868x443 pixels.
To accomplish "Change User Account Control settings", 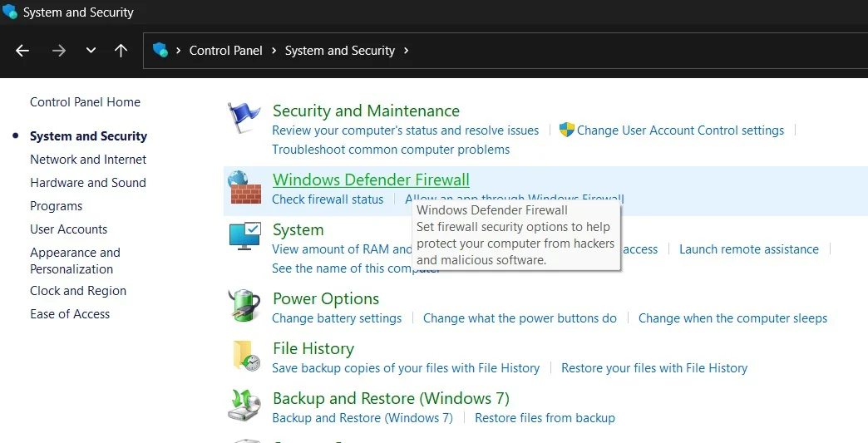I will click(680, 130).
